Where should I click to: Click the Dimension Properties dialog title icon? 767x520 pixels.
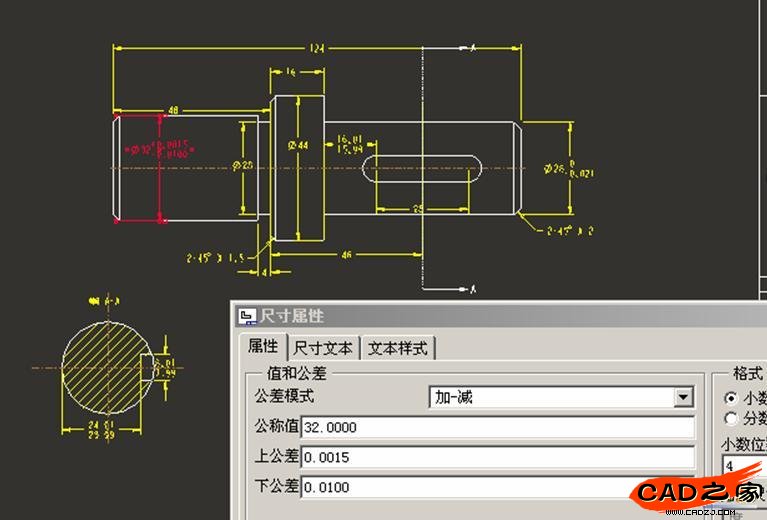(247, 316)
